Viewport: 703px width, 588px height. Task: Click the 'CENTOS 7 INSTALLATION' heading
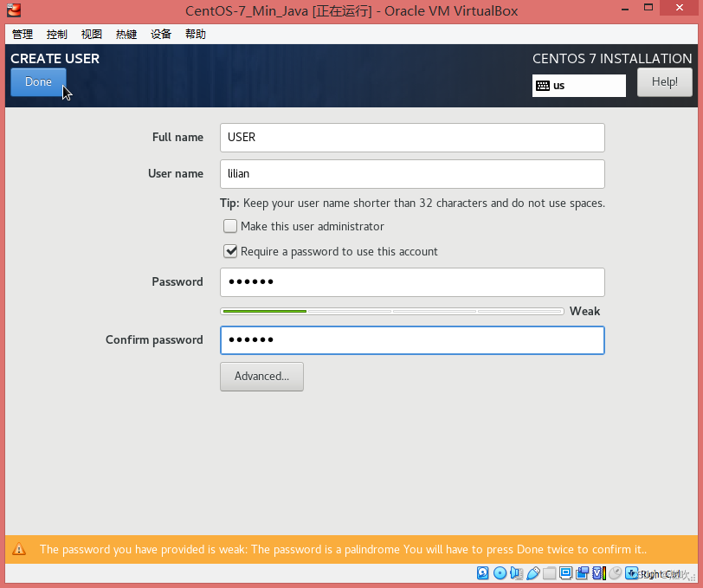pos(612,58)
